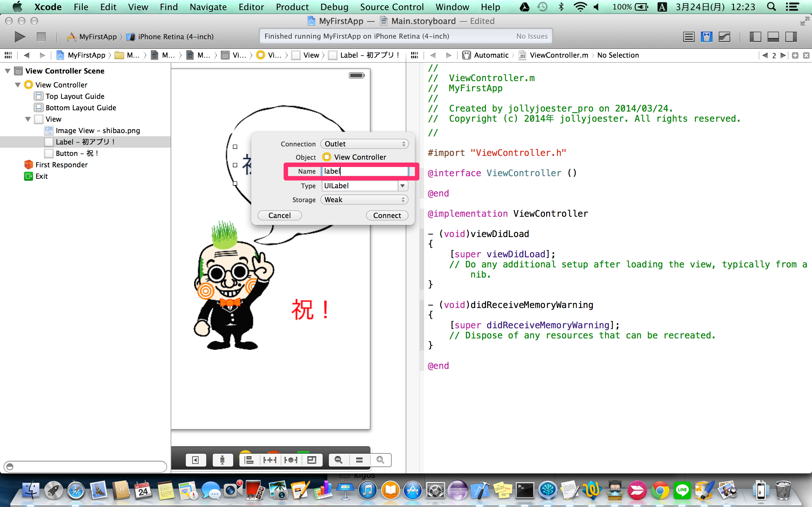Image resolution: width=812 pixels, height=507 pixels.
Task: Zoom out the storyboard canvas
Action: click(338, 460)
